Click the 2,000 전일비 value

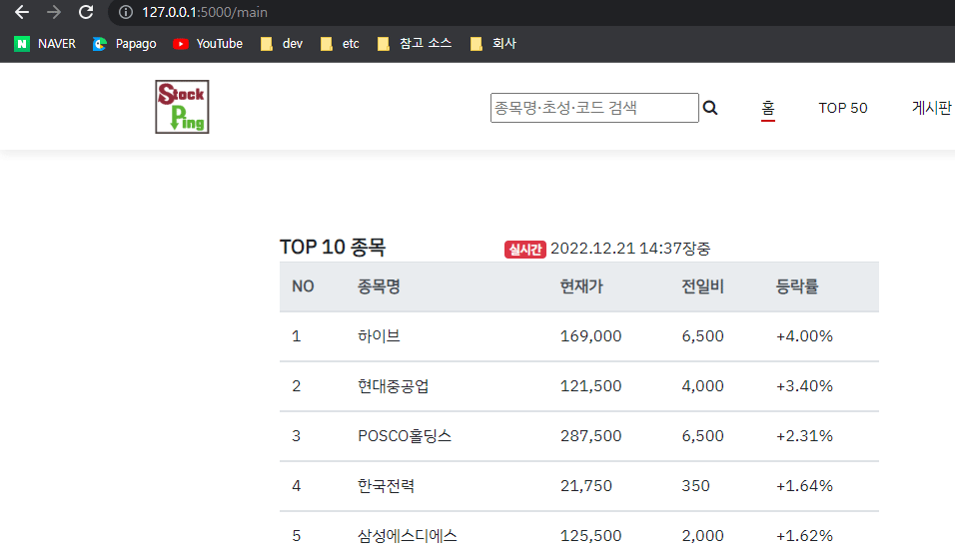coord(703,536)
